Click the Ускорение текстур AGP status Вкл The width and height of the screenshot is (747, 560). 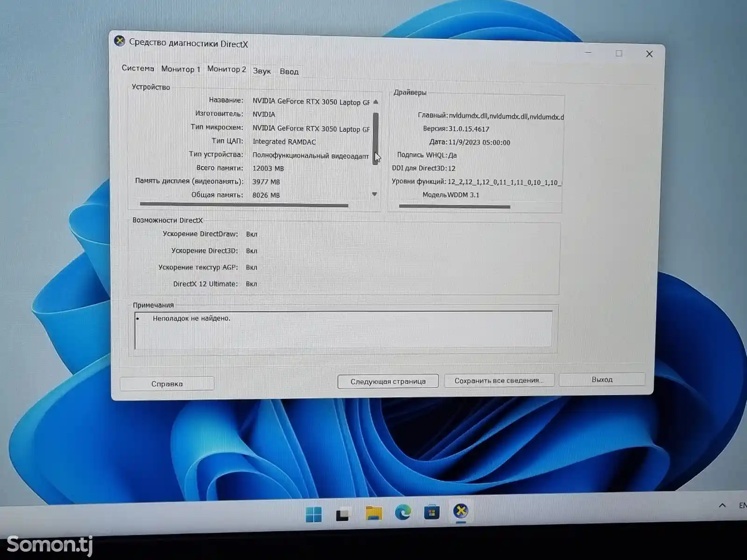[x=252, y=267]
